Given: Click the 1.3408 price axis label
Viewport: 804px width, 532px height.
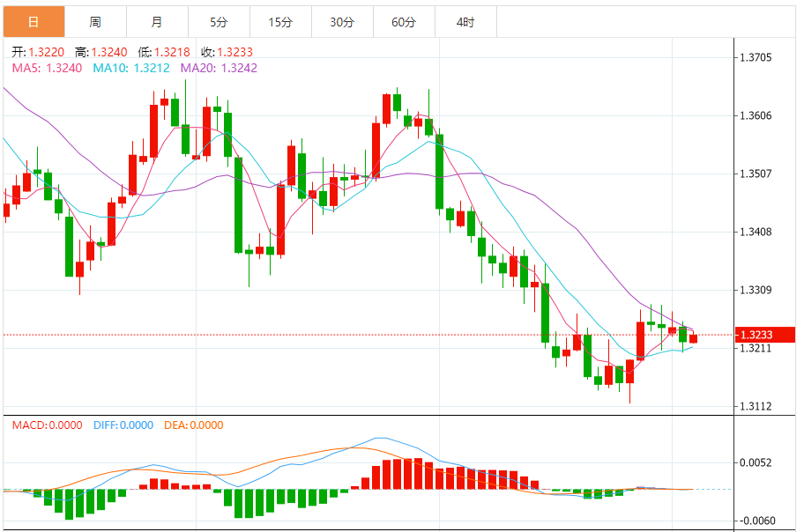Looking at the screenshot, I should click(x=756, y=233).
